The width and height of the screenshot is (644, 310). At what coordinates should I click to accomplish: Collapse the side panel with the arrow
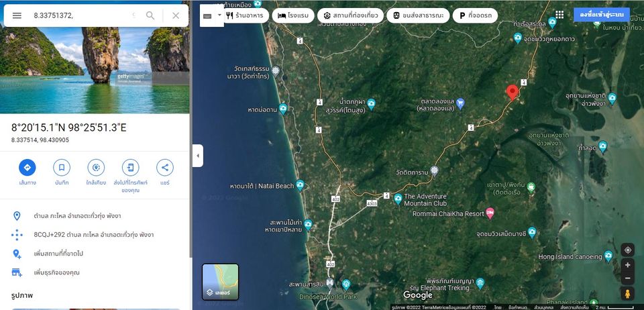click(x=198, y=156)
